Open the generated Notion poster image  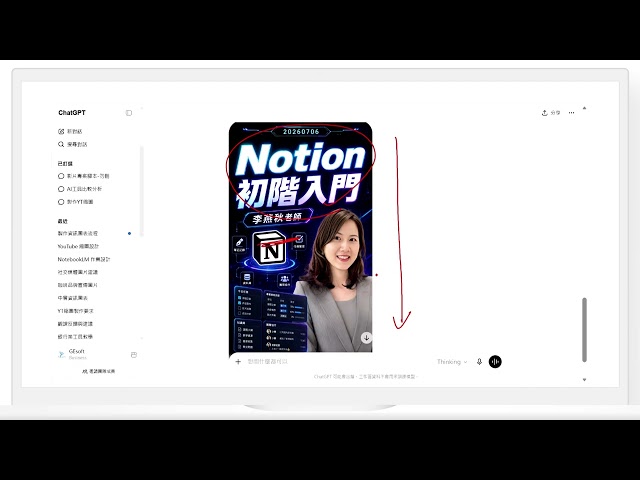point(300,237)
